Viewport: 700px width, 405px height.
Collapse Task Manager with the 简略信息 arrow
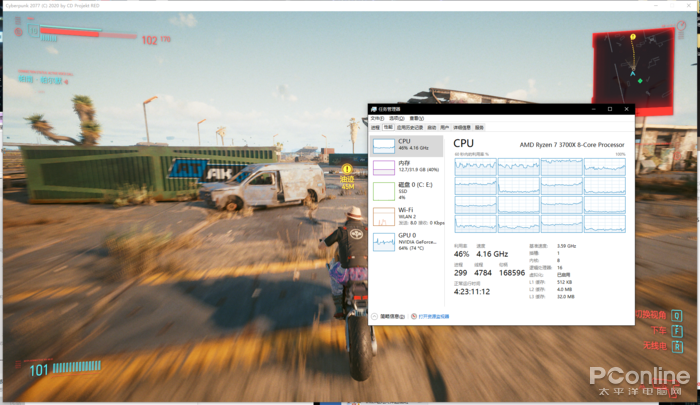tap(375, 316)
